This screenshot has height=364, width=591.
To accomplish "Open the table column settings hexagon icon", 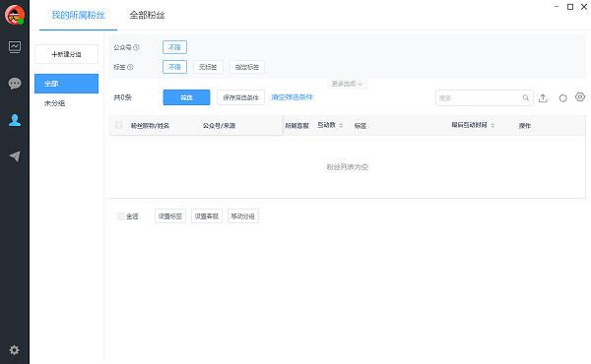I will coord(580,97).
